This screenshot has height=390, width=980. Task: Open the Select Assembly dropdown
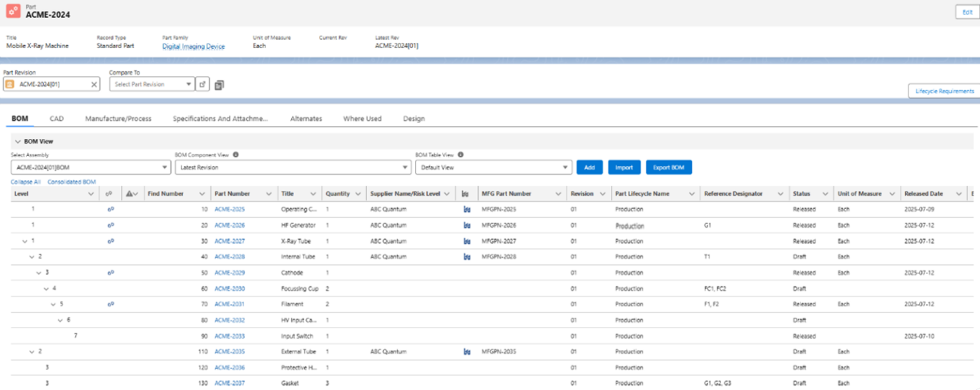tap(90, 167)
